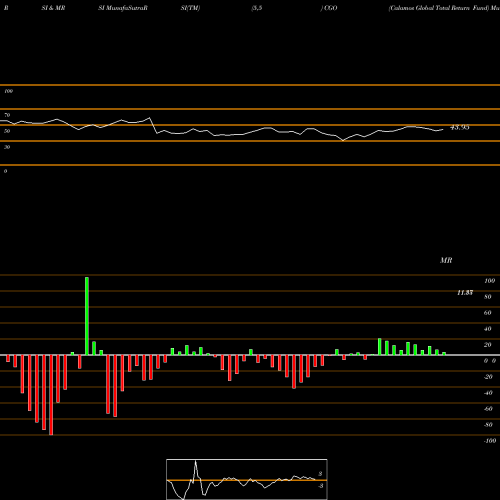Click the 3 label in mini chart
500x500 pixels.
coord(320,474)
